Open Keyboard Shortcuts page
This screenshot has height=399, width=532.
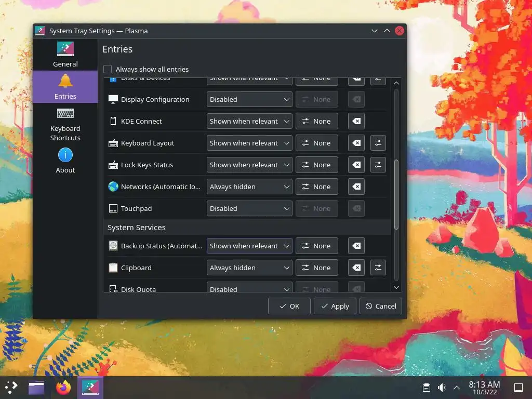click(x=65, y=124)
